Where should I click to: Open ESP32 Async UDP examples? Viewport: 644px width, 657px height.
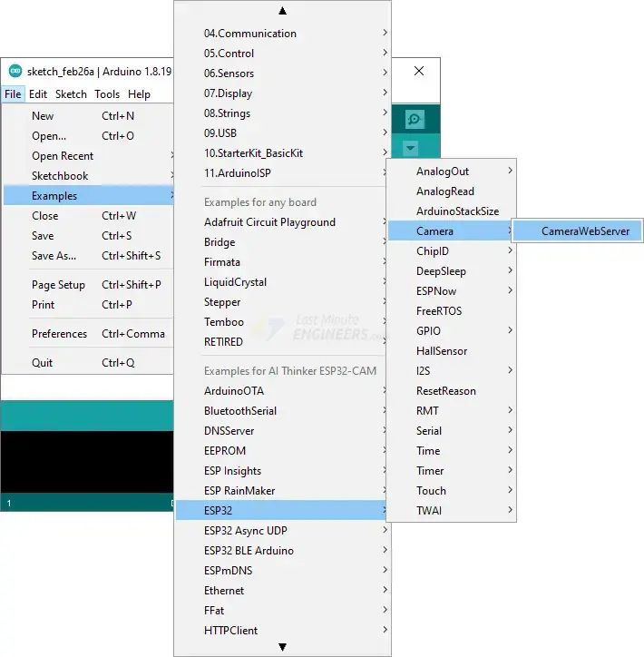(x=283, y=531)
